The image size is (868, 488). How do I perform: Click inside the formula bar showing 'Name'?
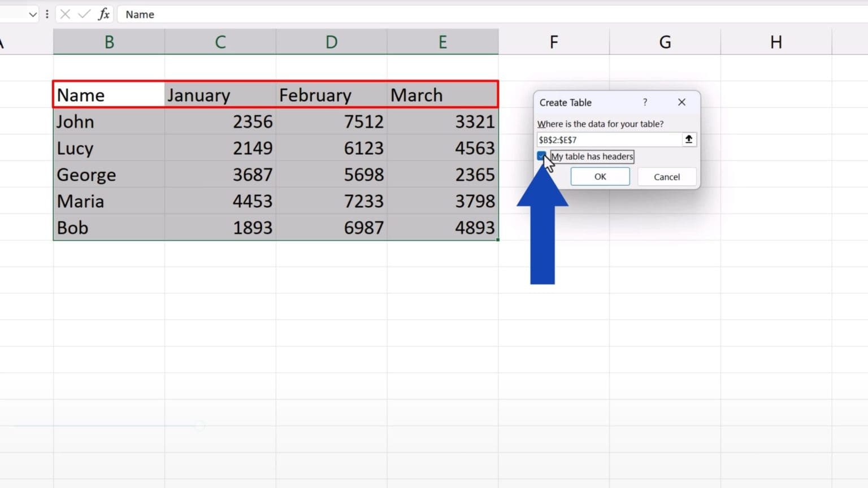pos(170,14)
